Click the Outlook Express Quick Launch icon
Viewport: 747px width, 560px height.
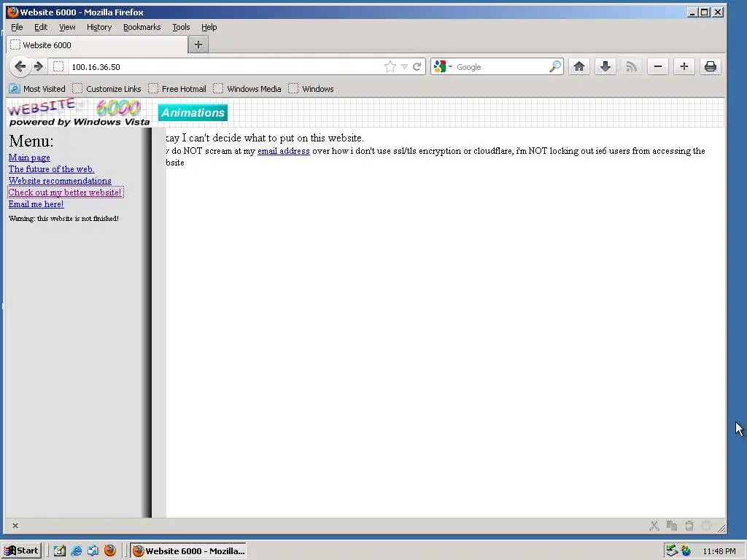click(x=93, y=551)
